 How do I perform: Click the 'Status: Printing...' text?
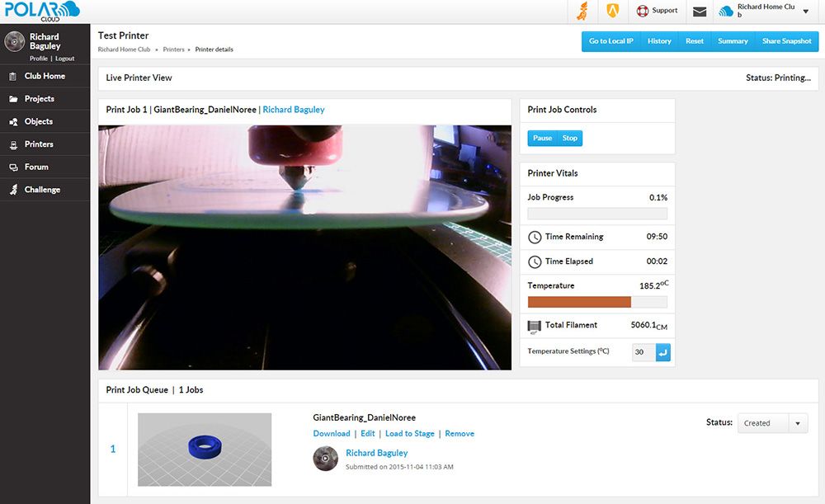pos(778,78)
